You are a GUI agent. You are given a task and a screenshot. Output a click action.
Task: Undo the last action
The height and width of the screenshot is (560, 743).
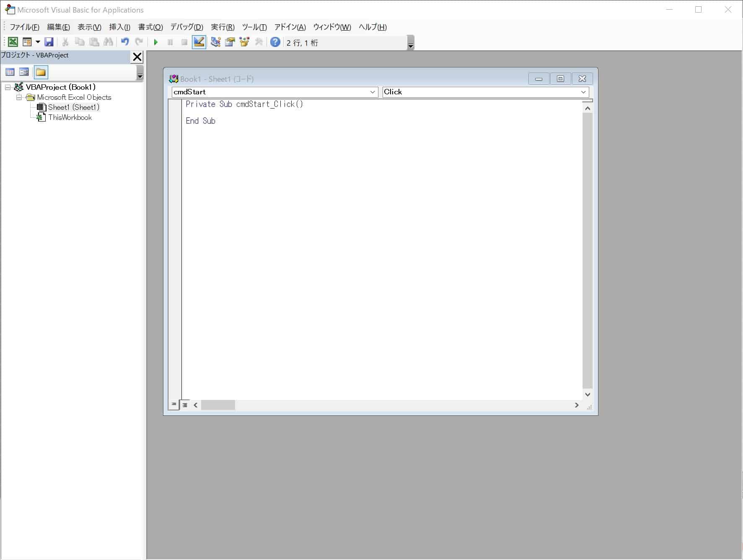pyautogui.click(x=125, y=42)
